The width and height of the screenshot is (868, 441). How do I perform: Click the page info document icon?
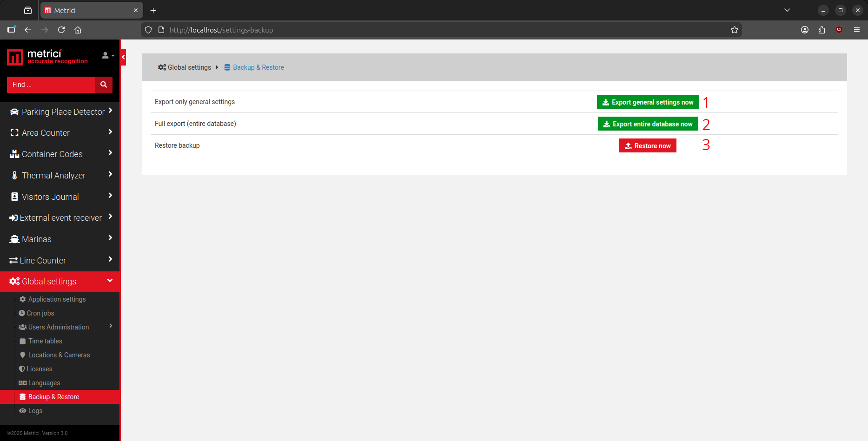point(161,30)
